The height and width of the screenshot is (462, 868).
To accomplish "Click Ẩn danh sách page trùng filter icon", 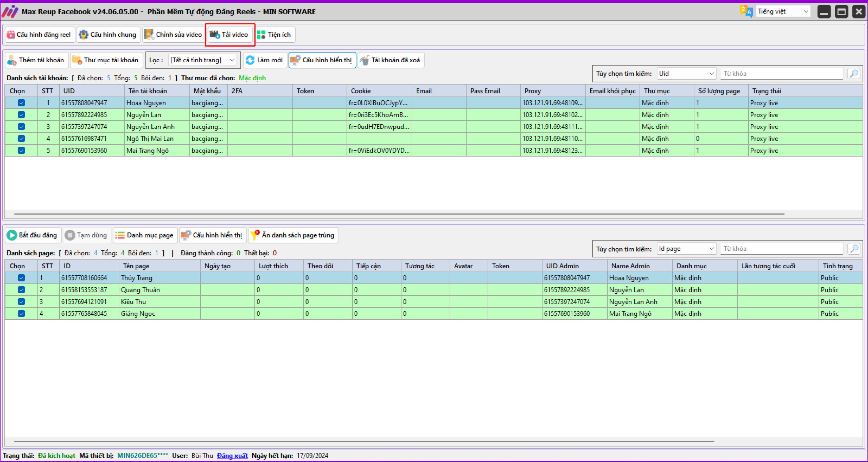I will point(255,235).
